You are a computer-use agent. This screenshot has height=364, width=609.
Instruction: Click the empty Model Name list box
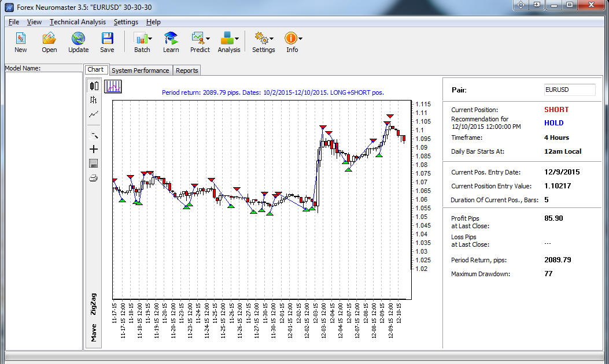(x=43, y=211)
